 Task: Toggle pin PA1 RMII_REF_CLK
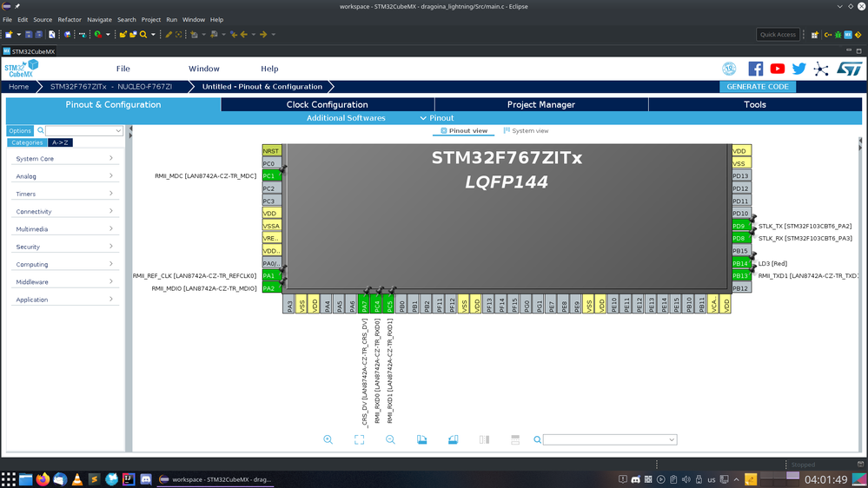272,275
